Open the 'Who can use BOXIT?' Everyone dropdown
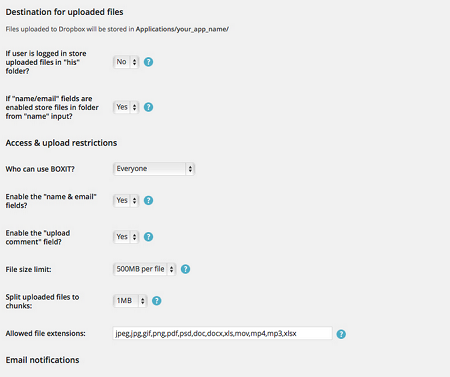 point(154,169)
